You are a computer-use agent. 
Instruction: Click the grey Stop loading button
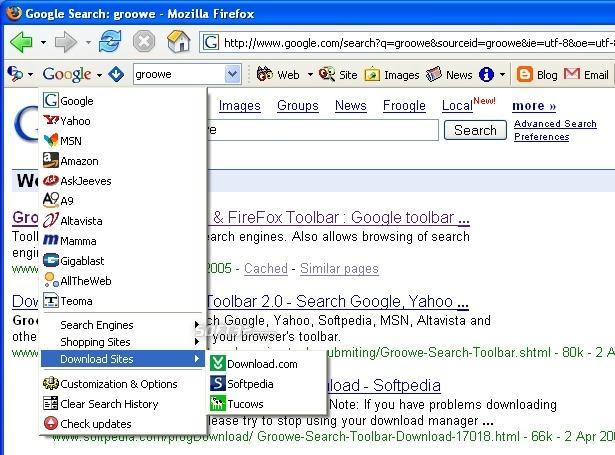pyautogui.click(x=144, y=41)
